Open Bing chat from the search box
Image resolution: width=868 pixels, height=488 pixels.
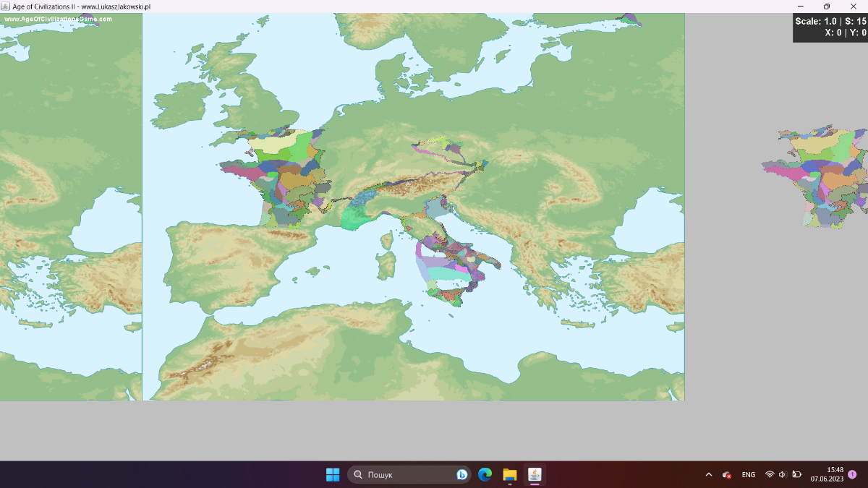click(461, 474)
